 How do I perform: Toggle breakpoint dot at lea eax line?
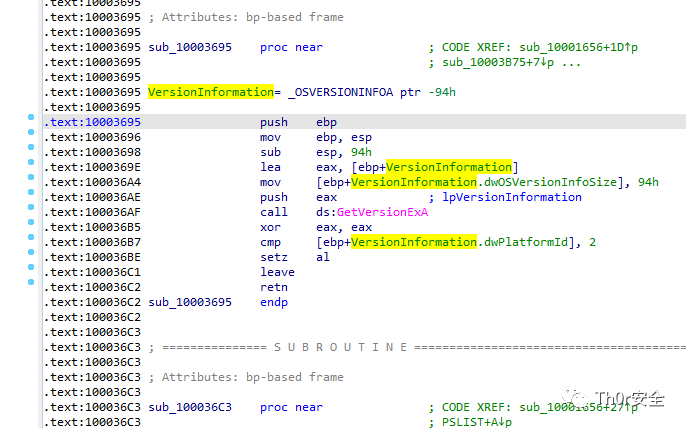click(x=31, y=162)
